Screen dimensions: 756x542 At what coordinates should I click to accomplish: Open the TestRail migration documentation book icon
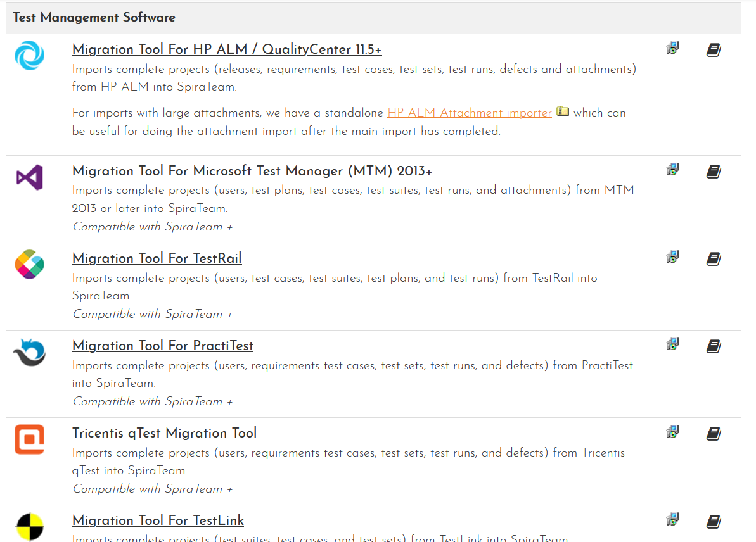pyautogui.click(x=714, y=259)
